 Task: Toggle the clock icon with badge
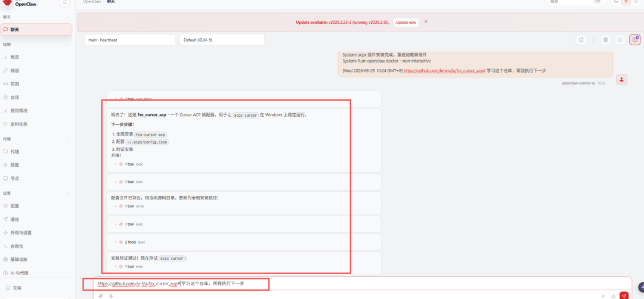(635, 40)
